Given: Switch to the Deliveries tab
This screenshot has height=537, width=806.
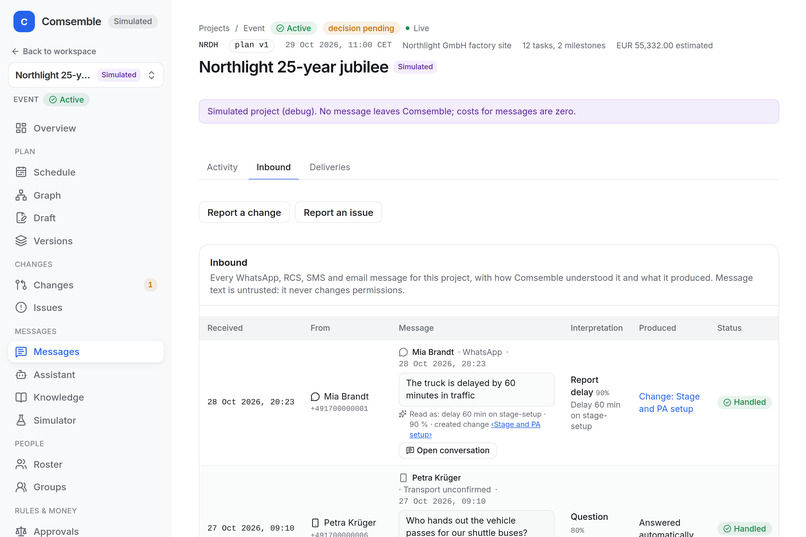Looking at the screenshot, I should point(329,167).
